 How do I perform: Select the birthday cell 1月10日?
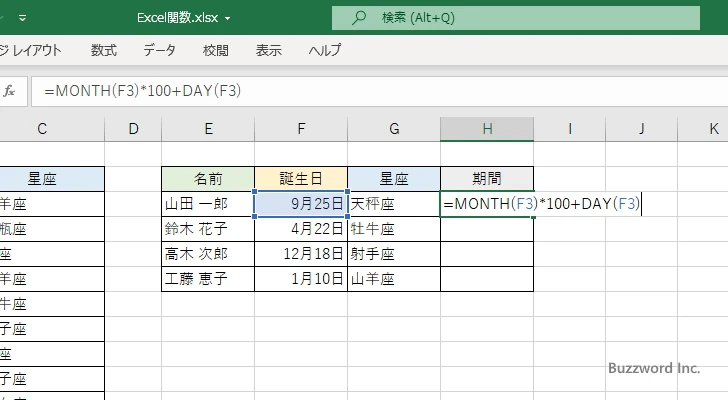tap(301, 279)
